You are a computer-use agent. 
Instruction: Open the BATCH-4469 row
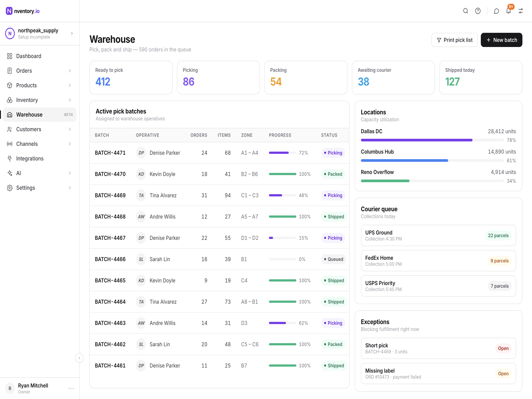click(x=219, y=195)
